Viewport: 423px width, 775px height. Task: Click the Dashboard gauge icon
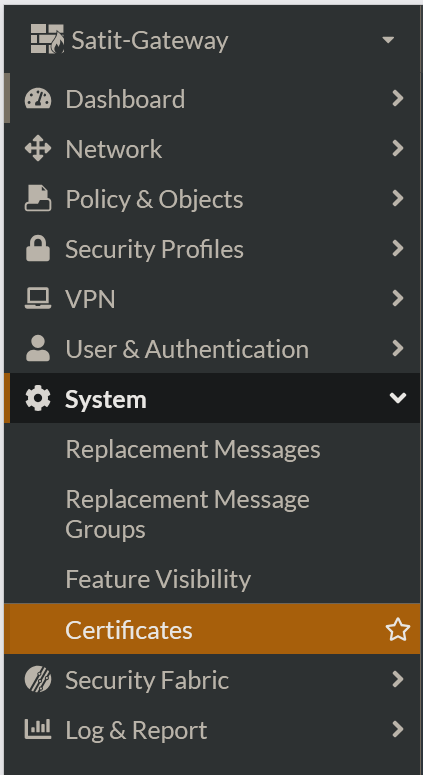[x=38, y=99]
